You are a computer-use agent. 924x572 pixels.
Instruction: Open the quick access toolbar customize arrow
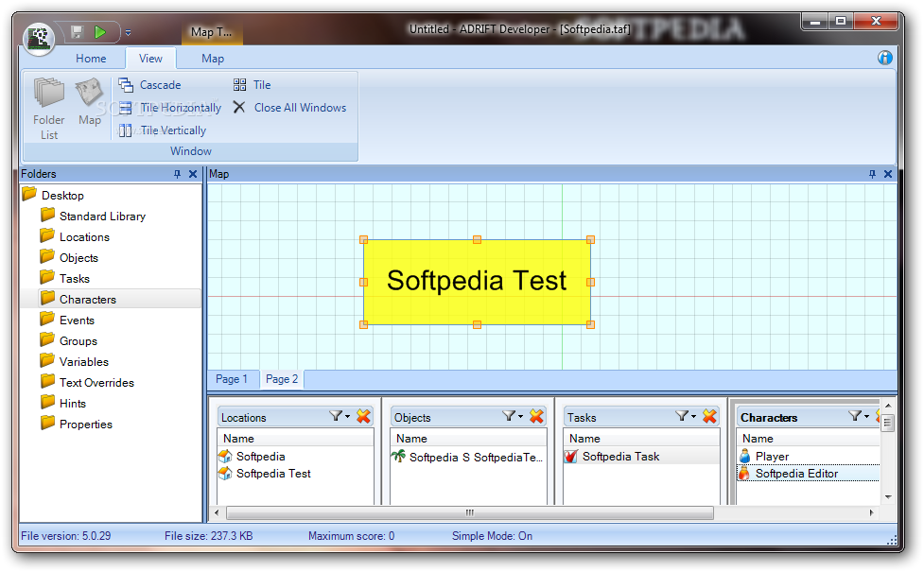(128, 33)
